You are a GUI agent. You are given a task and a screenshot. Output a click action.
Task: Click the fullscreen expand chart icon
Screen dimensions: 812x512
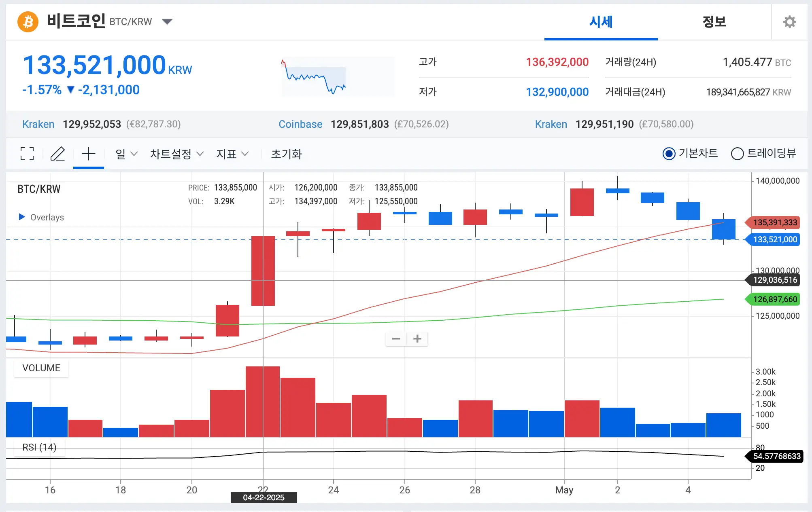pyautogui.click(x=27, y=154)
